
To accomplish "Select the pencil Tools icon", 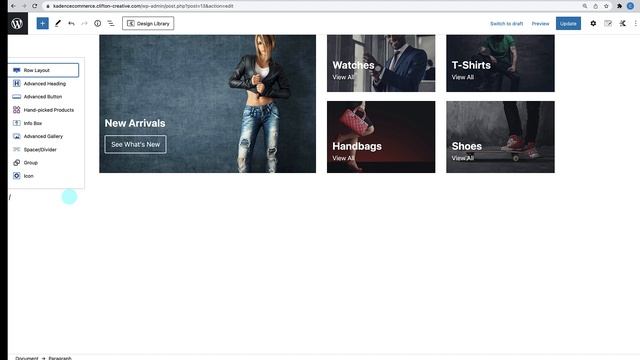I will pyautogui.click(x=58, y=23).
